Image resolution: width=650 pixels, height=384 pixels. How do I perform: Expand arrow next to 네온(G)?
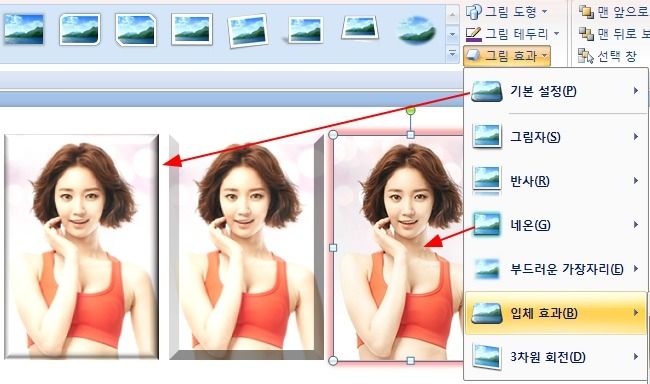pyautogui.click(x=636, y=225)
